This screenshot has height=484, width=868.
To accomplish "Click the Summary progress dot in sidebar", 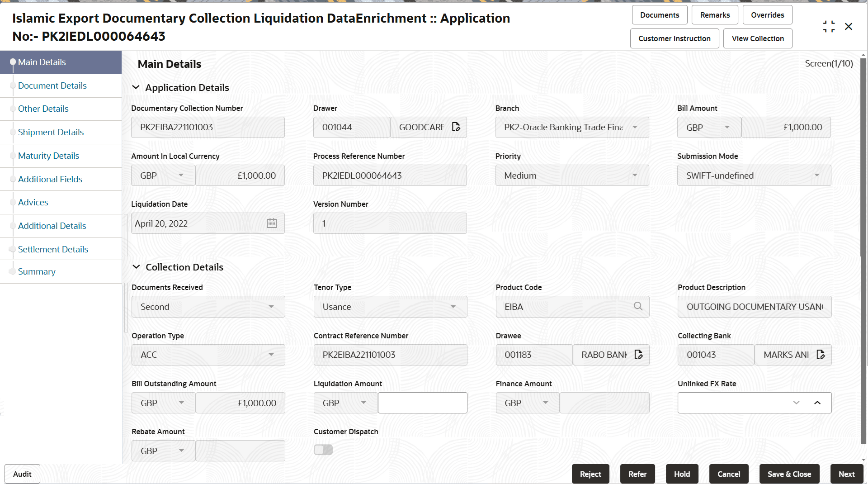I will (13, 271).
